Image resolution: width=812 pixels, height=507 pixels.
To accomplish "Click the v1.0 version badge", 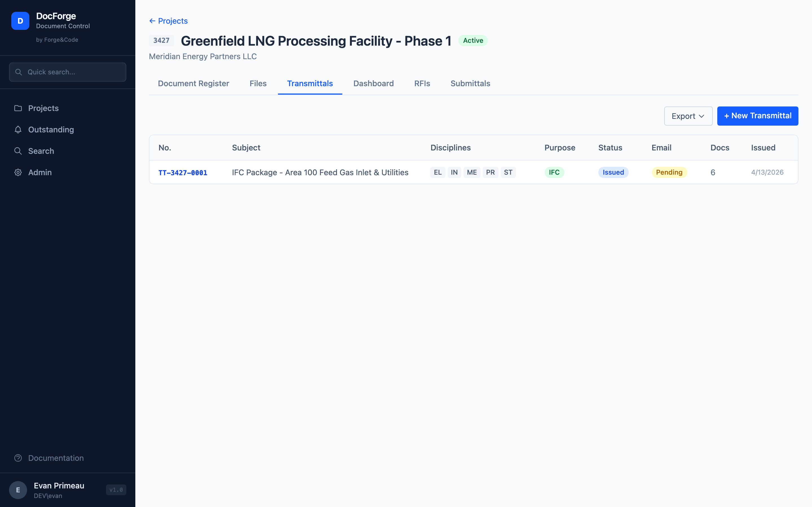I will click(116, 490).
